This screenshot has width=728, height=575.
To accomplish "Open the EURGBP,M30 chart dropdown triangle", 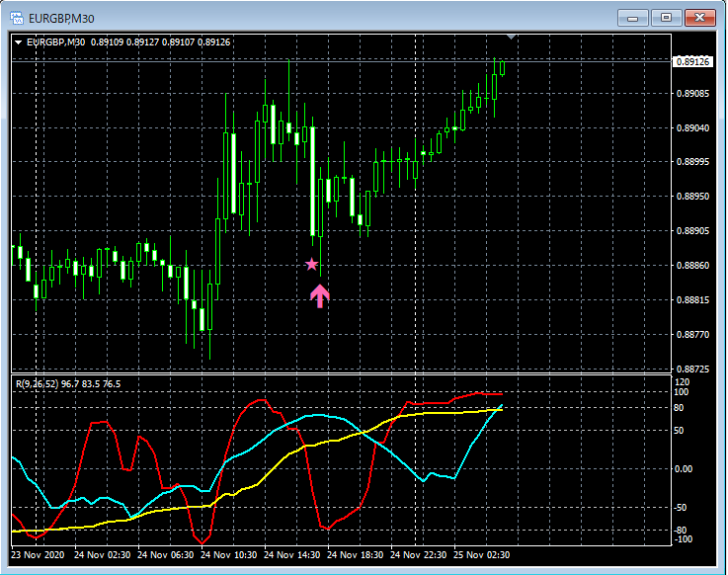I will 18,41.
